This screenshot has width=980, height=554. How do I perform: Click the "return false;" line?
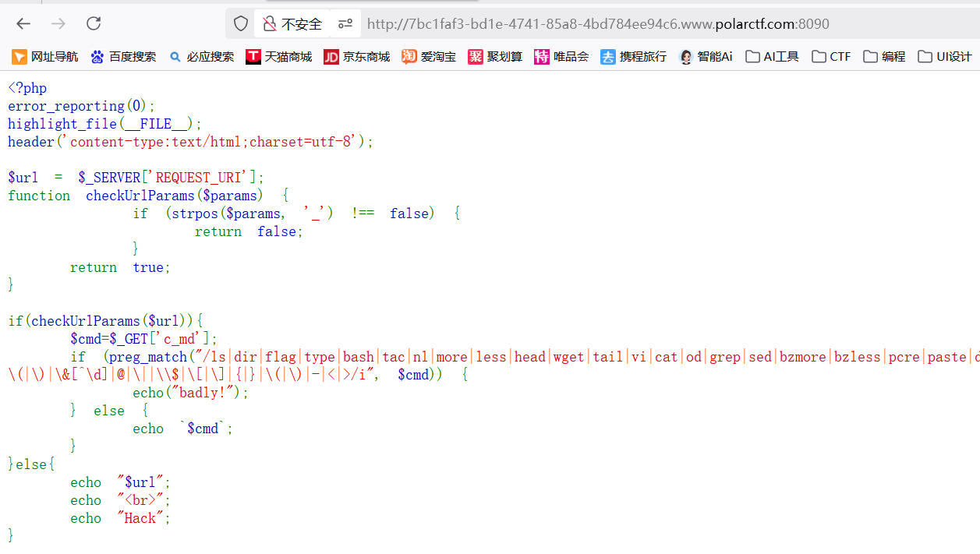click(249, 231)
